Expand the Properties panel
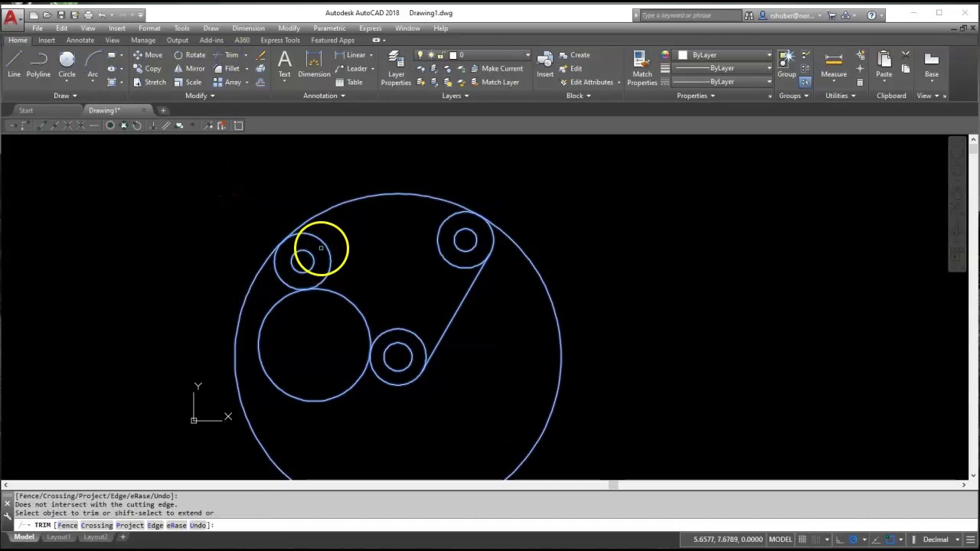 tap(696, 96)
